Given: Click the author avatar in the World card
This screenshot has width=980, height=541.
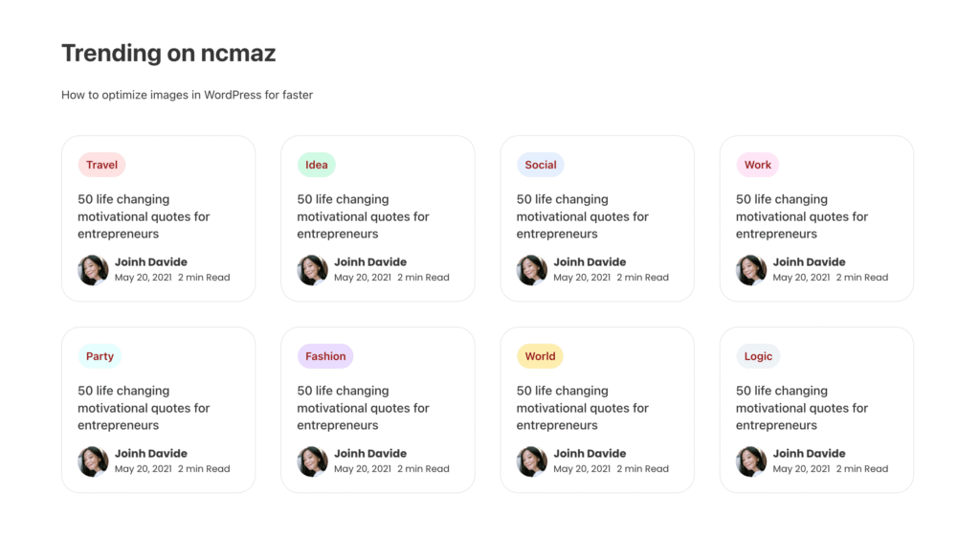Looking at the screenshot, I should (x=532, y=462).
